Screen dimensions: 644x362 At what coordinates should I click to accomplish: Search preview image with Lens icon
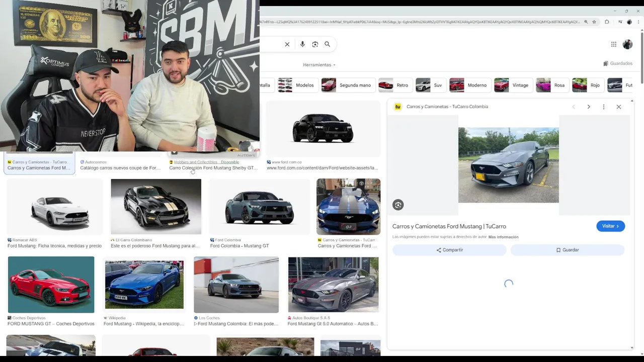pos(398,205)
